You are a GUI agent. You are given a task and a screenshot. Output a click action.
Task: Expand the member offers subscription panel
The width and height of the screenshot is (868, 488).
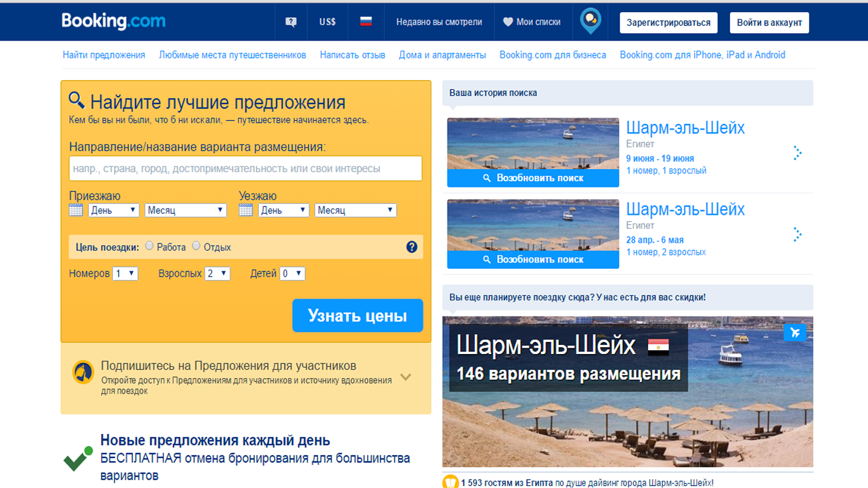point(406,377)
